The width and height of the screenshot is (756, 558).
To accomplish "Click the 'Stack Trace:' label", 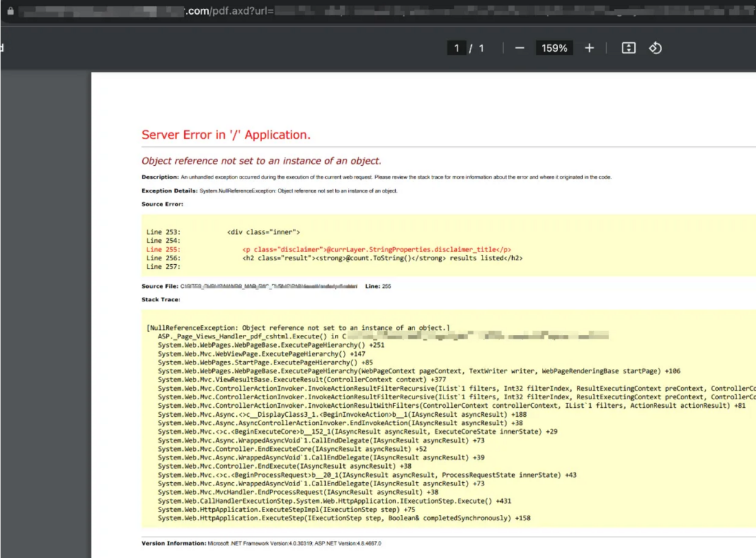I will (161, 299).
